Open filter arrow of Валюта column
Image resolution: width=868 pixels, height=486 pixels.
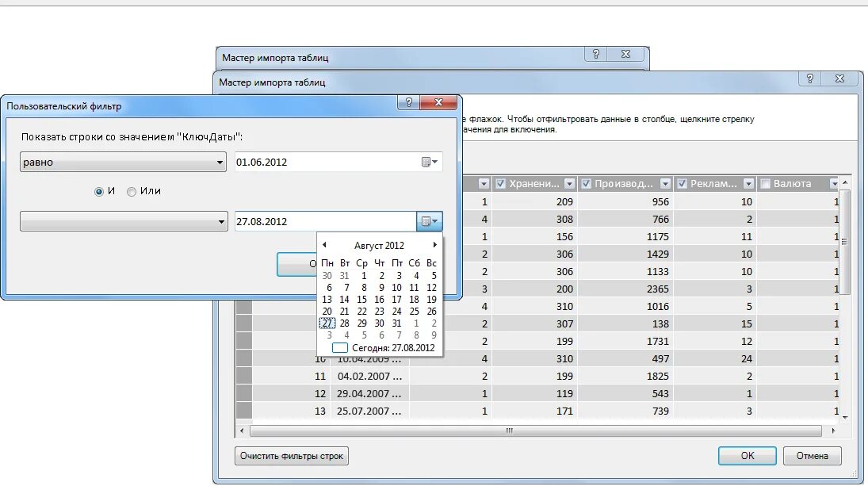pyautogui.click(x=834, y=184)
